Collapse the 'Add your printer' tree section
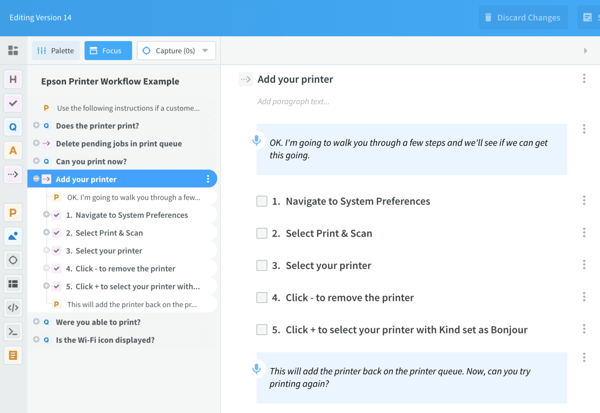Screen dimensions: 600x413 coord(36,179)
